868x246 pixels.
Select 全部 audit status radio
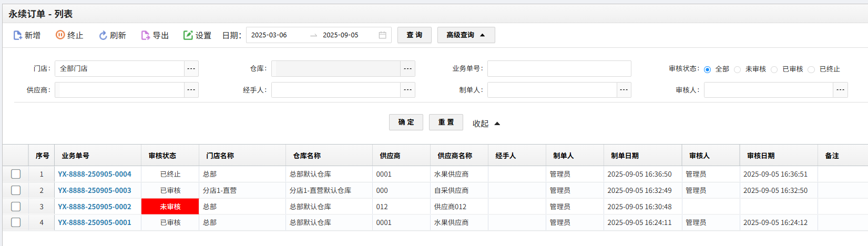(708, 69)
